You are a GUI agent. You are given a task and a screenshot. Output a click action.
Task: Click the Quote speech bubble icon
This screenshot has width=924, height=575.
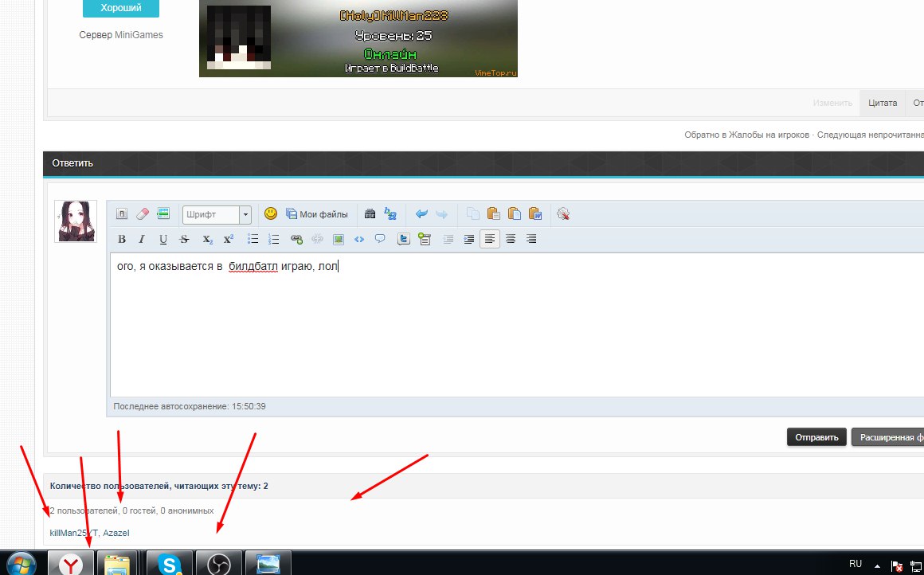(380, 239)
